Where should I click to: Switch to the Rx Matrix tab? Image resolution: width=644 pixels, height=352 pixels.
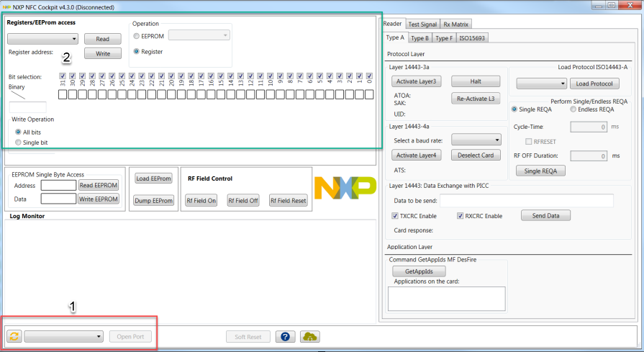(456, 24)
